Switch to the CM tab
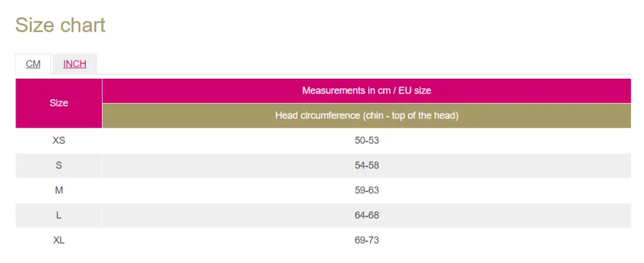This screenshot has width=644, height=263. pos(33,64)
